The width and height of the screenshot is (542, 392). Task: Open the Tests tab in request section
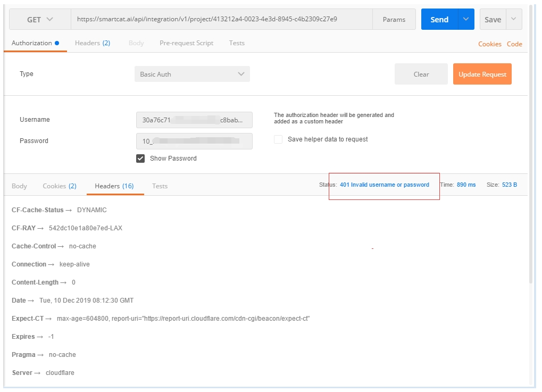[236, 43]
